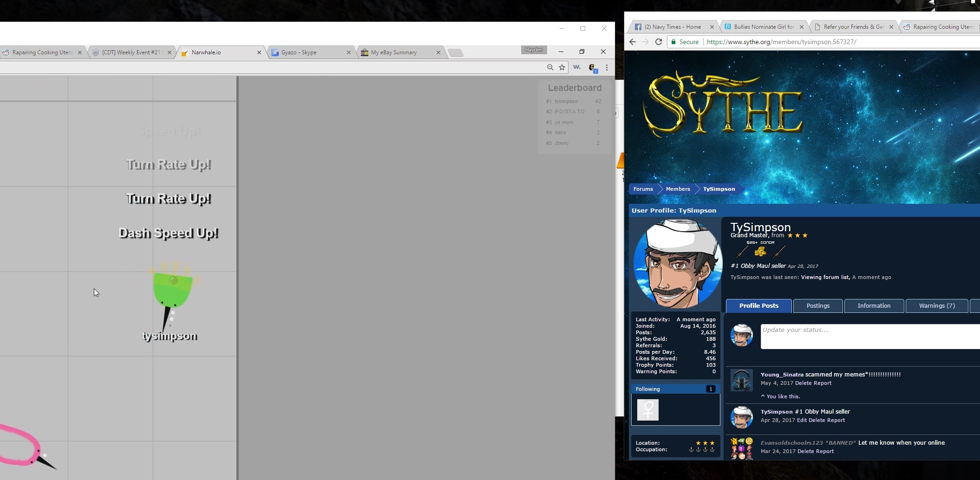Open the [CDT] Weekly Event #21 tab
980x480 pixels.
click(131, 52)
